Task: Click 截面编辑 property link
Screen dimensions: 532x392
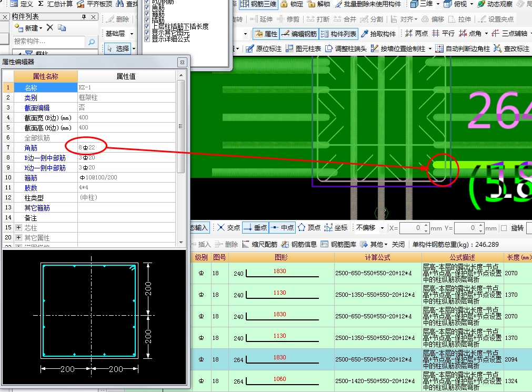Action: tap(37, 107)
